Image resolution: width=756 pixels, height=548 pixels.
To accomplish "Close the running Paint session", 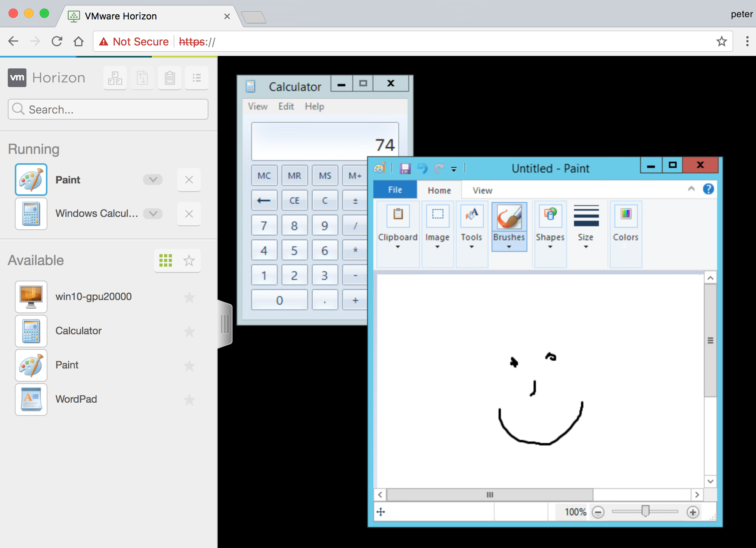I will 189,180.
